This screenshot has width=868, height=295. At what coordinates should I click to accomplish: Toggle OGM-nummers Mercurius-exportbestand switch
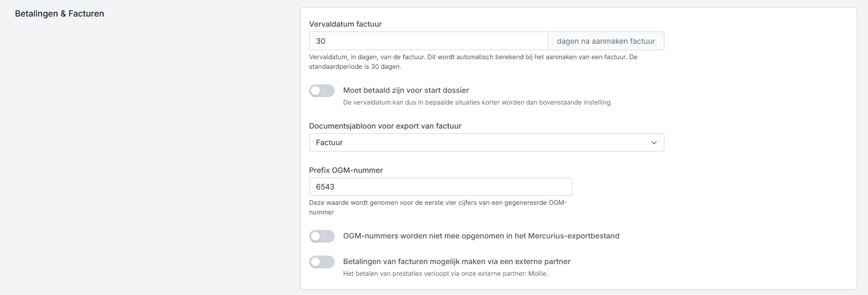tap(322, 236)
